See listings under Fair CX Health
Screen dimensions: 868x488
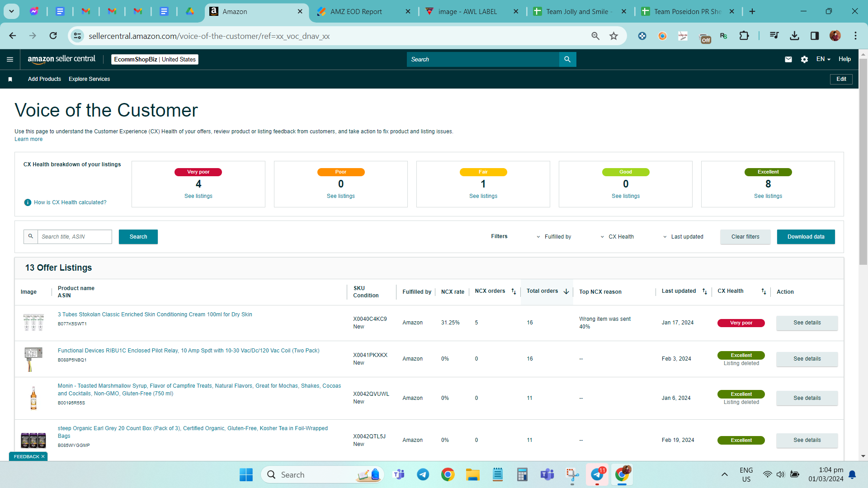[483, 196]
